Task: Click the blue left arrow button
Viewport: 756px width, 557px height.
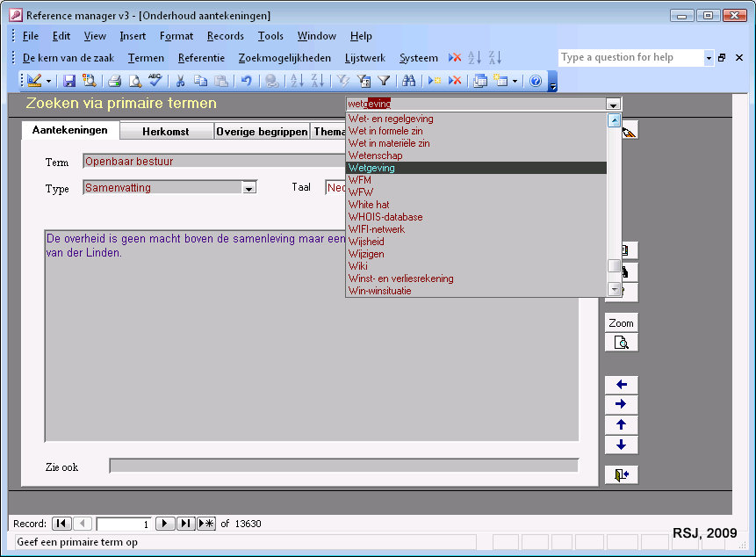Action: click(x=621, y=385)
